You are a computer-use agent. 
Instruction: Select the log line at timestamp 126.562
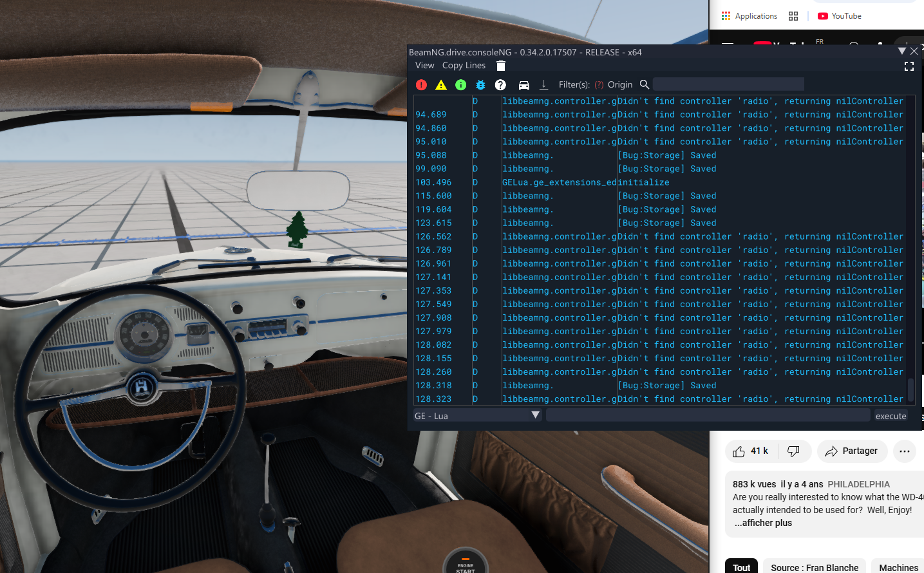point(659,236)
